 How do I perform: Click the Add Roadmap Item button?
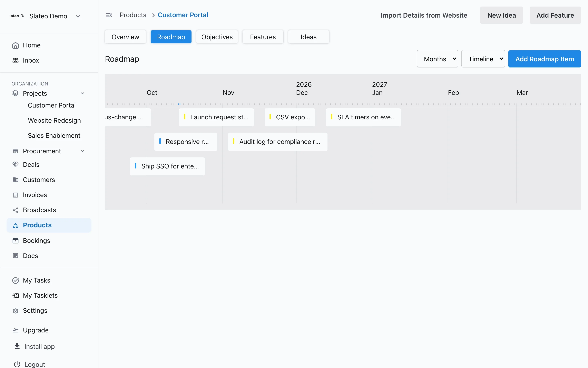(x=545, y=59)
